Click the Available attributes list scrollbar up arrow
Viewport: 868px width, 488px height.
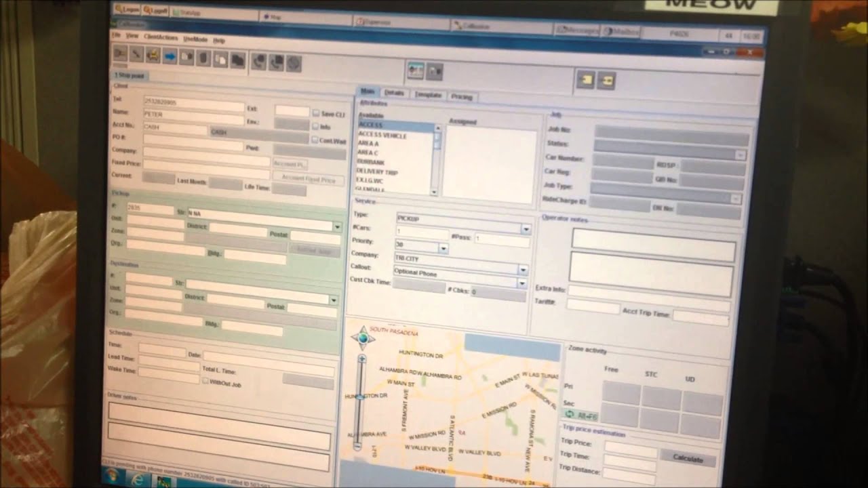437,127
